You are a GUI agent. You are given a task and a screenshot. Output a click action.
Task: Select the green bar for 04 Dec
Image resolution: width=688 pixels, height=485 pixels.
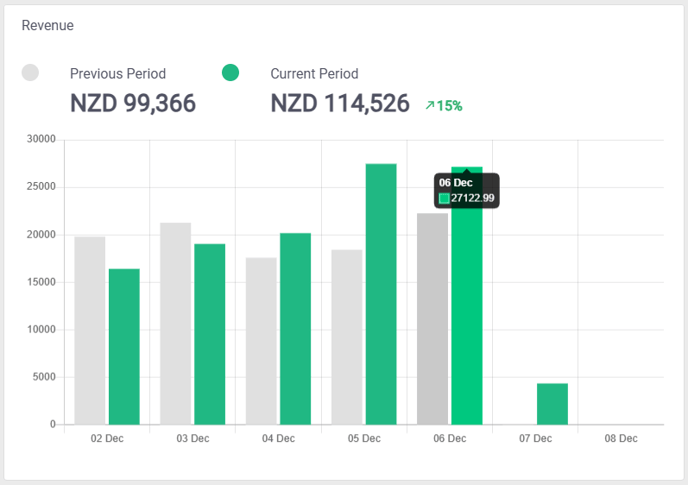[295, 329]
